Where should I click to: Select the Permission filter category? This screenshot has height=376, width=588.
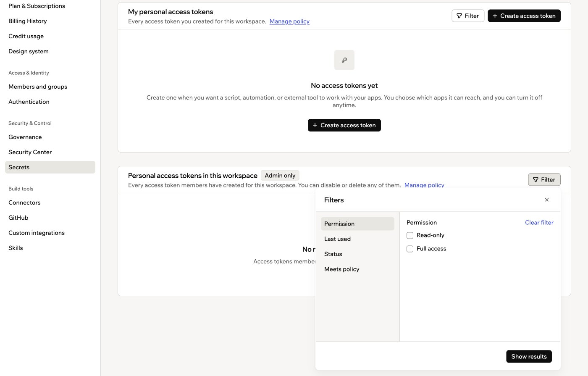pos(357,223)
